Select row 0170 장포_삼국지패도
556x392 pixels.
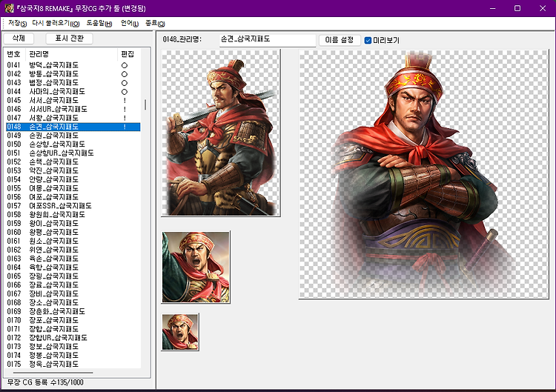[73, 320]
